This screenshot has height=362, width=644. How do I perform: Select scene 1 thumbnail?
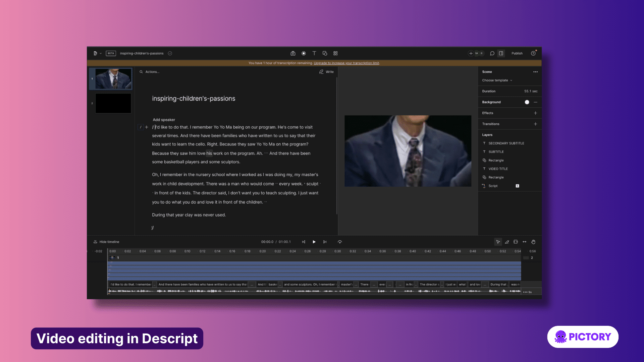pyautogui.click(x=113, y=79)
